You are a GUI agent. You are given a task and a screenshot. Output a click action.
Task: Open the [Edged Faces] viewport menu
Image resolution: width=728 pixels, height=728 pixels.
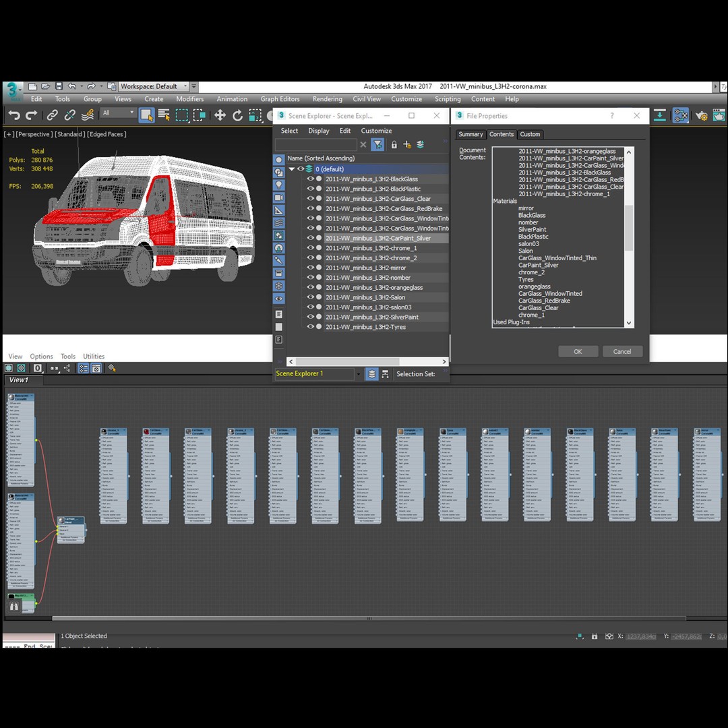(x=107, y=134)
